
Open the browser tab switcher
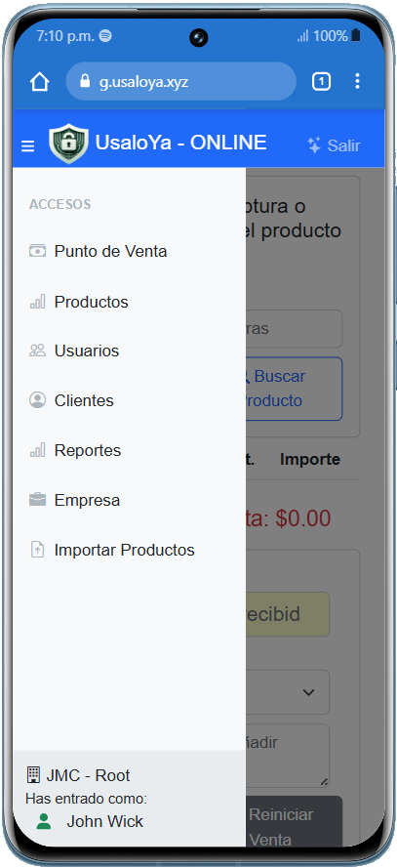pyautogui.click(x=321, y=82)
